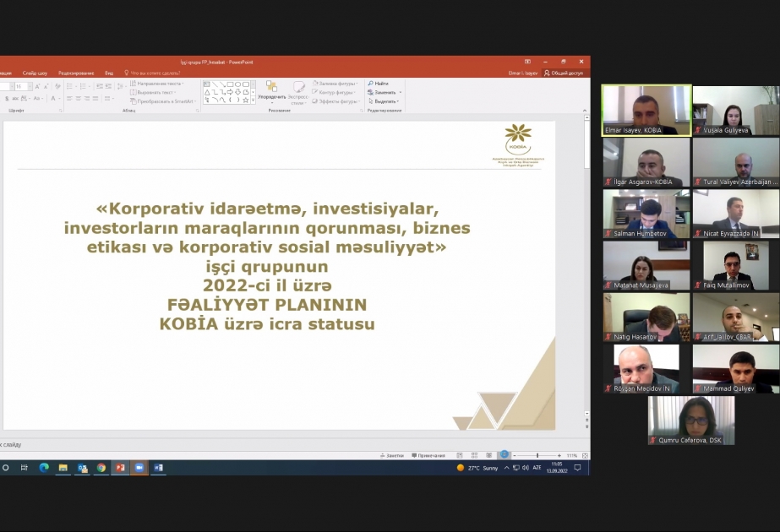
Task: Toggle the numbered list button
Action: click(84, 86)
